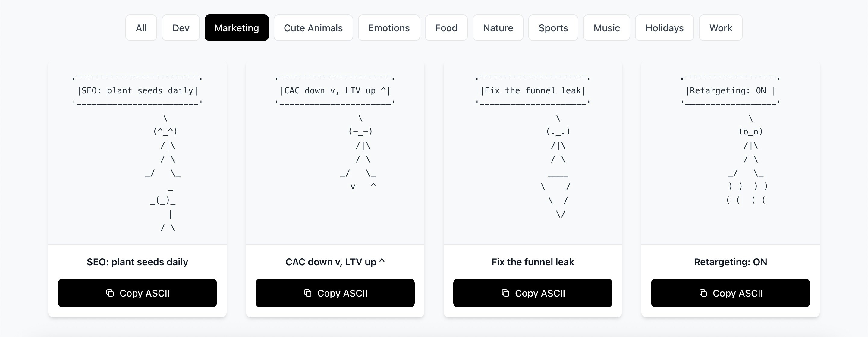The width and height of the screenshot is (868, 337).
Task: Click the copy icon on the Retargeting card
Action: click(703, 293)
